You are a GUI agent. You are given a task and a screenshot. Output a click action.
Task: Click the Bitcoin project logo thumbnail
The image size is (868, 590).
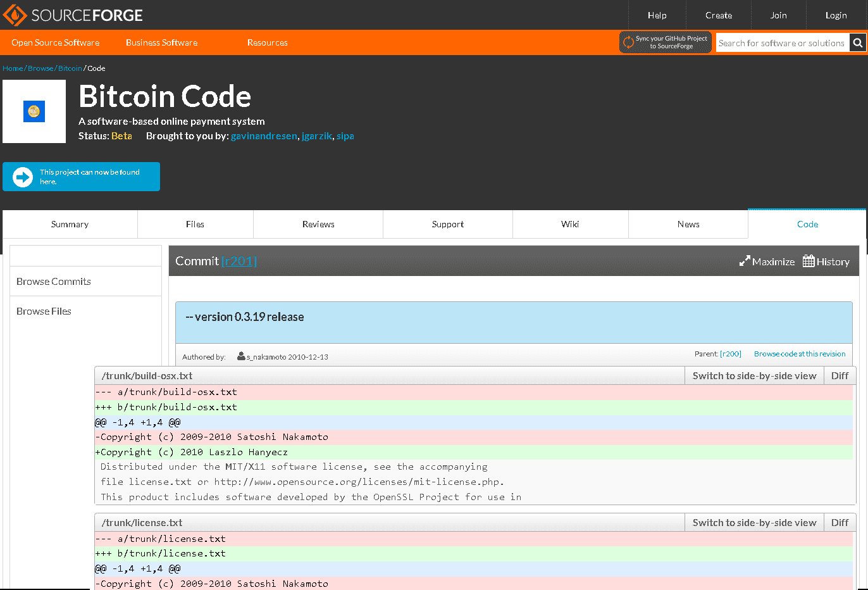34,111
